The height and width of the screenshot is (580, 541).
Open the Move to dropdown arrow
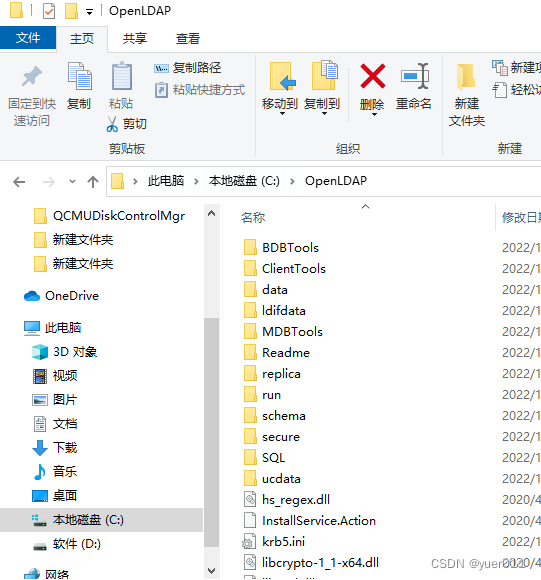tap(282, 114)
